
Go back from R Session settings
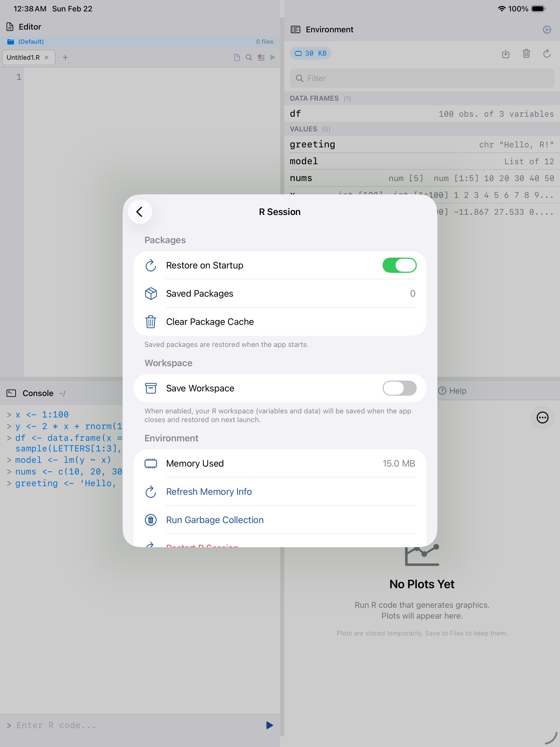140,212
